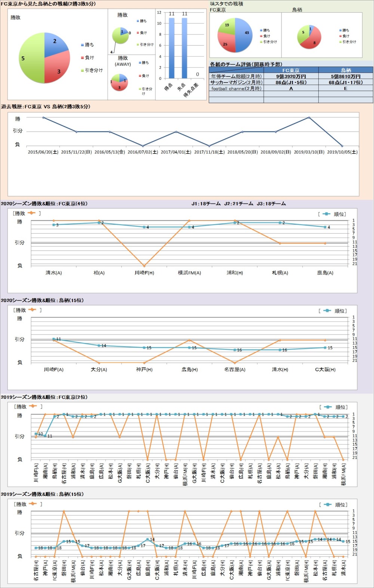The height and width of the screenshot is (588, 374).
Task: Click the heading 2019シーズン勝敗&順位:FC東京(2位)
Action: (44, 397)
